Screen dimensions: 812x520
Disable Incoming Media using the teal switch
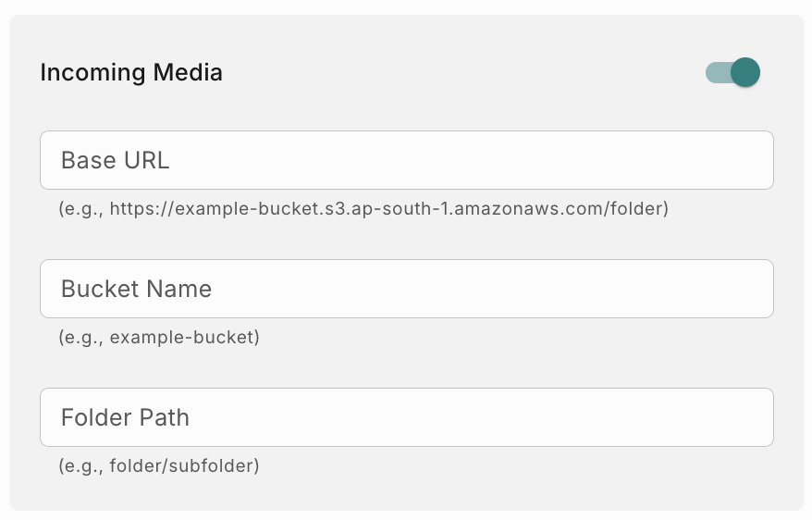point(732,72)
